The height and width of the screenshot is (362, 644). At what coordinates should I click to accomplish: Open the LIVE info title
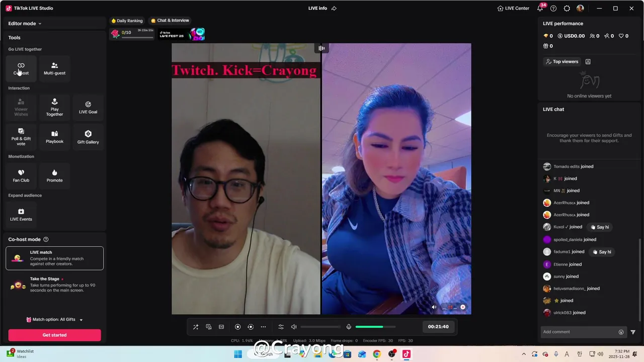click(x=317, y=9)
